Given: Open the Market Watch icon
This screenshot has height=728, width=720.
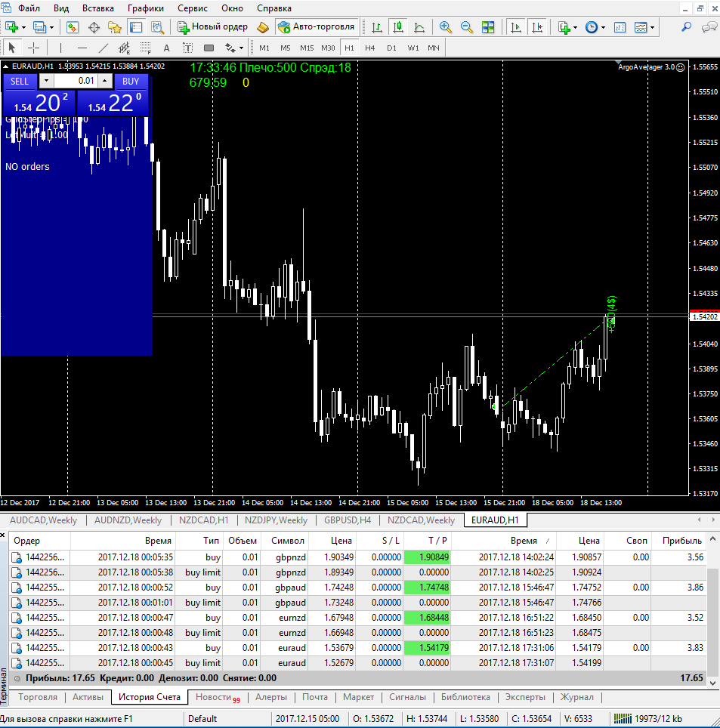Looking at the screenshot, I should [x=73, y=27].
